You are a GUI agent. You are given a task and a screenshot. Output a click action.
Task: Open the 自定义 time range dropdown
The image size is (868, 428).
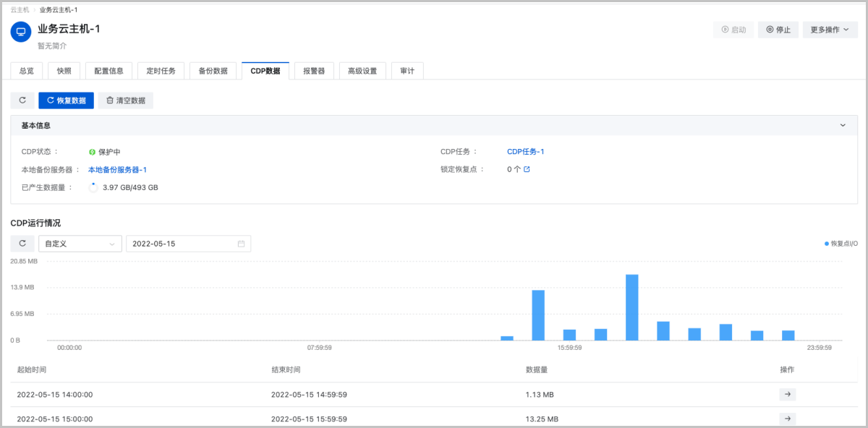click(x=80, y=243)
